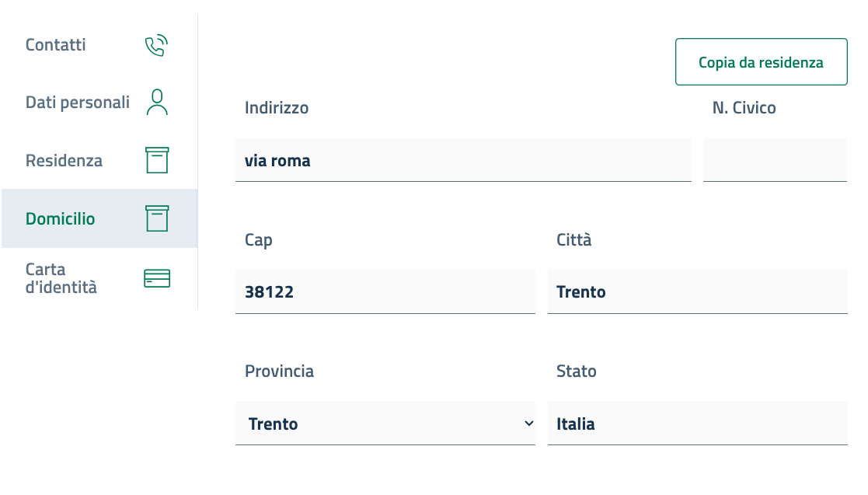Go to the Residenza section
The image size is (868, 495).
pyautogui.click(x=64, y=161)
